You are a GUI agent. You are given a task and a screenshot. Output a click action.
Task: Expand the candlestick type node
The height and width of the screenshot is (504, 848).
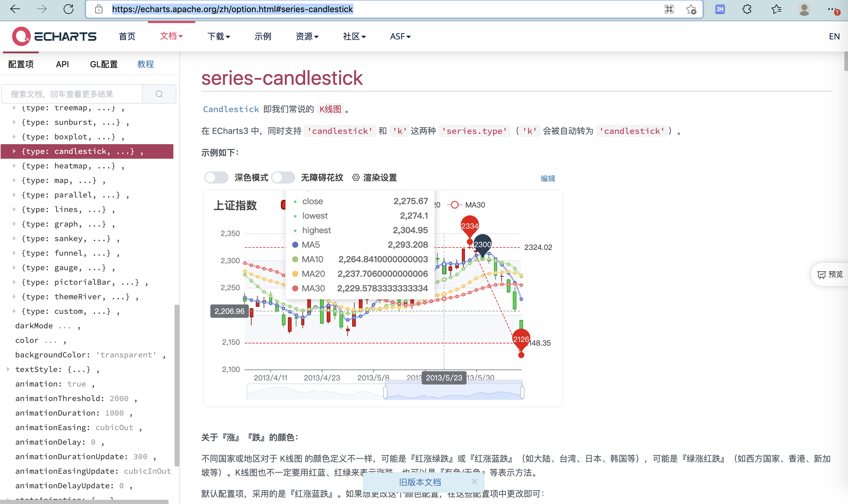pos(14,151)
